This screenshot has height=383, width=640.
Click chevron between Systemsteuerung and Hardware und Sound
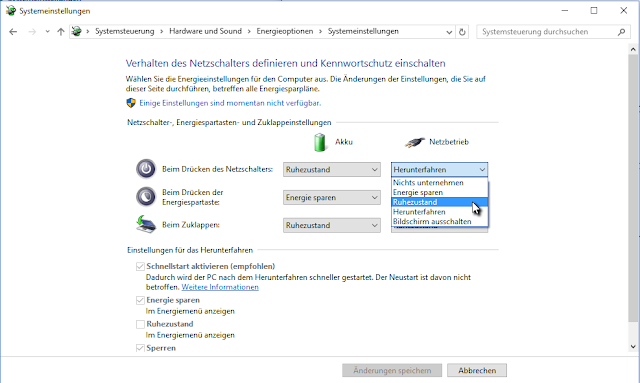162,31
